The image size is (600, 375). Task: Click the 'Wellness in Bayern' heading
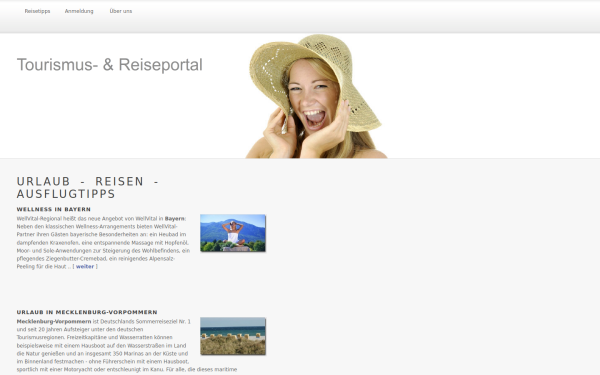(x=54, y=209)
